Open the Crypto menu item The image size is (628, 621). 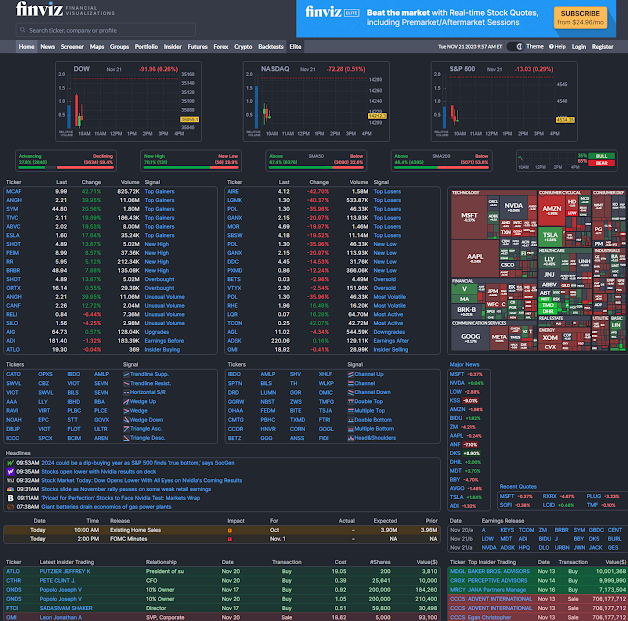point(243,47)
